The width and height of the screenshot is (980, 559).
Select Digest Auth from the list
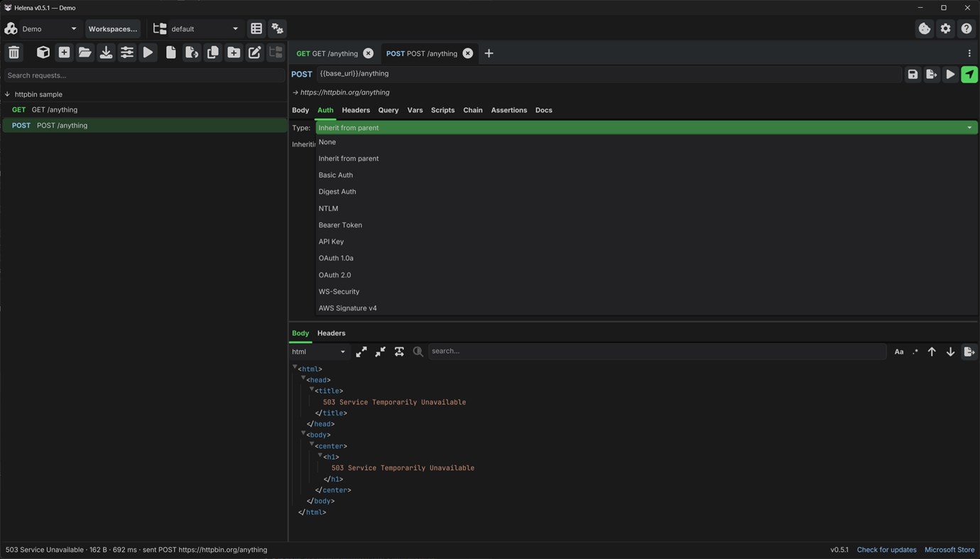point(646,192)
